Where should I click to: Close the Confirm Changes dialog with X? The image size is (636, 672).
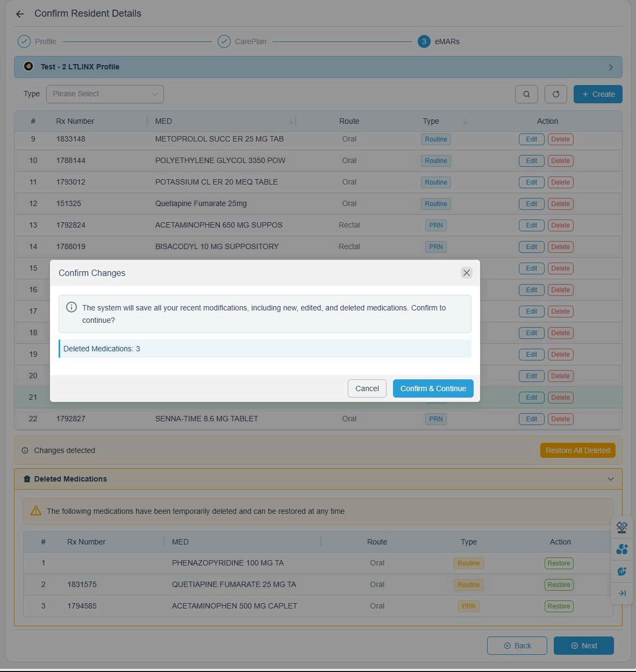(x=466, y=273)
